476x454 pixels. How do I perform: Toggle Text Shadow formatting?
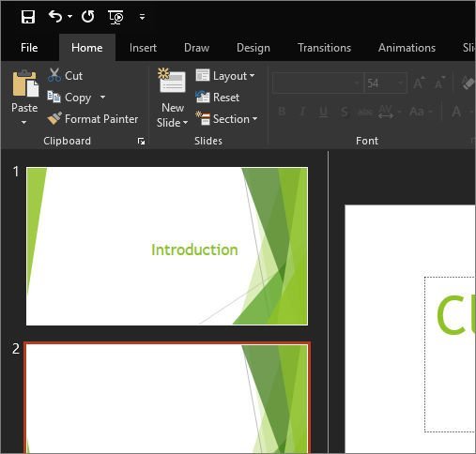pos(345,112)
